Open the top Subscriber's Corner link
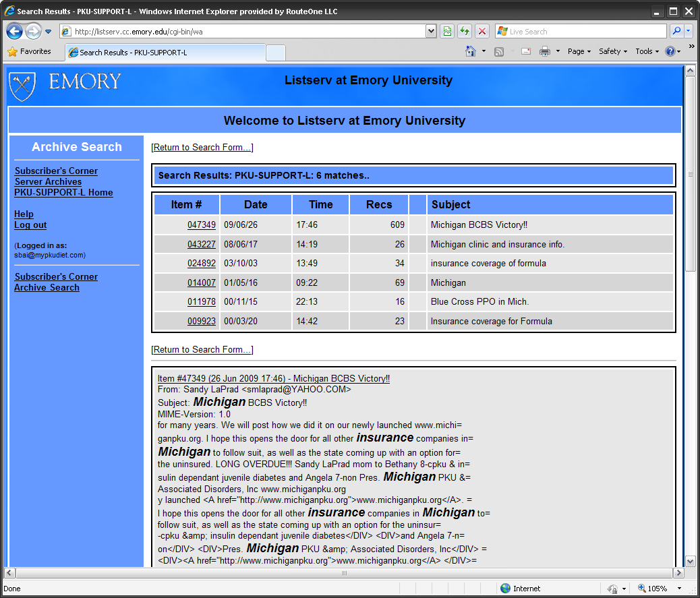The image size is (700, 598). (x=56, y=171)
